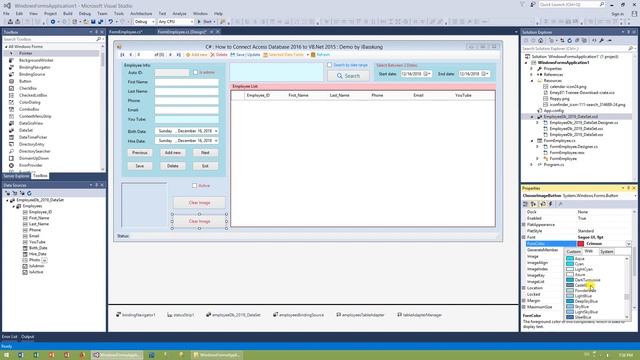The width and height of the screenshot is (640, 360).
Task: Switch to Custom tab in color picker
Action: (x=573, y=251)
